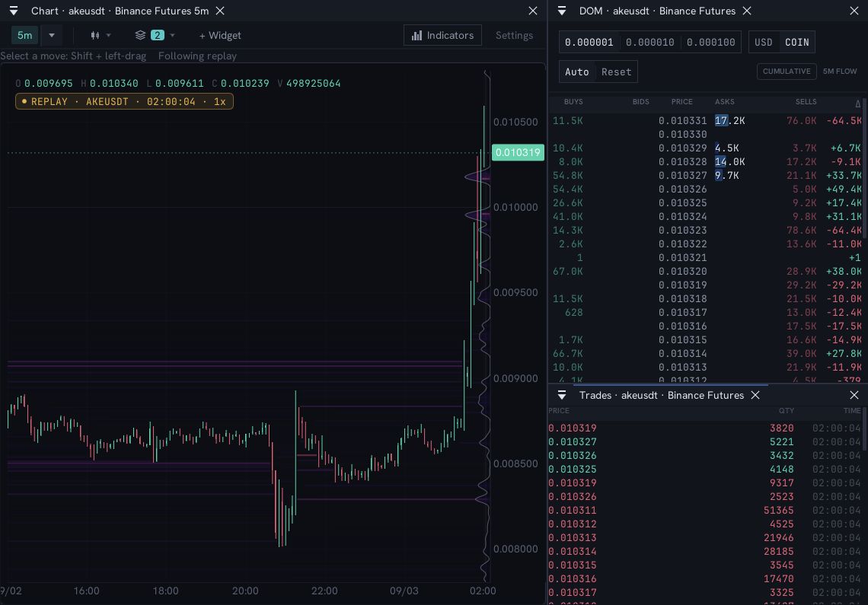Image resolution: width=868 pixels, height=605 pixels.
Task: Click the DOM Reset button
Action: click(616, 72)
